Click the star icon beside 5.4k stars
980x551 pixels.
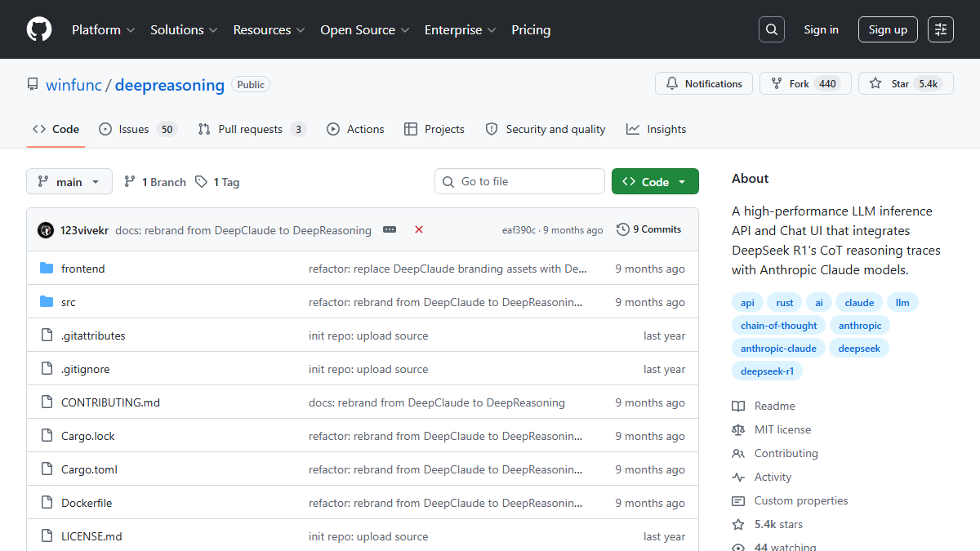tap(738, 524)
